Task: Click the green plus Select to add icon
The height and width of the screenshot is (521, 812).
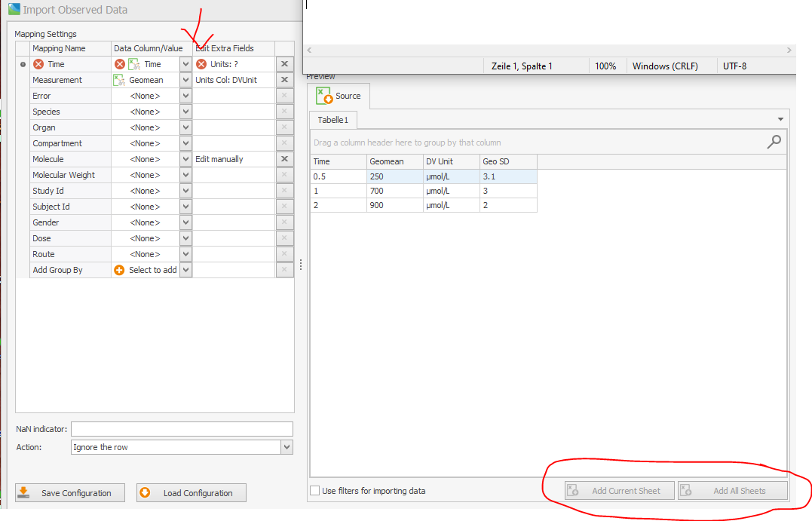Action: pos(121,269)
